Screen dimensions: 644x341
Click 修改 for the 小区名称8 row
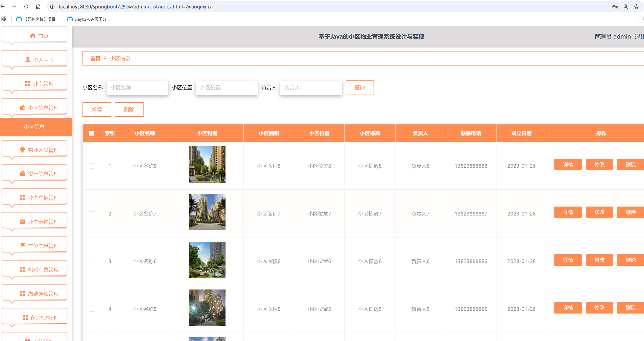click(600, 165)
